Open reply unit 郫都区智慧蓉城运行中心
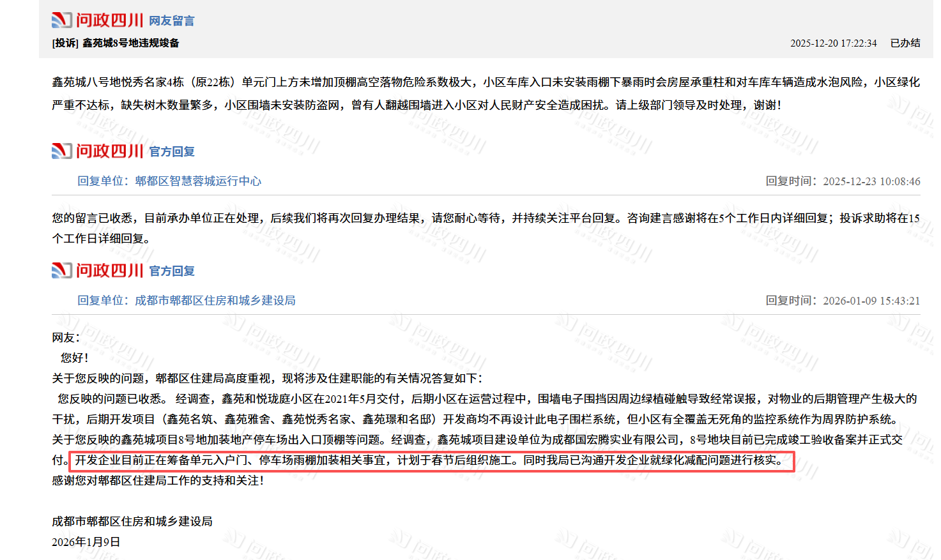Viewport: 941px width, 560px height. click(198, 181)
